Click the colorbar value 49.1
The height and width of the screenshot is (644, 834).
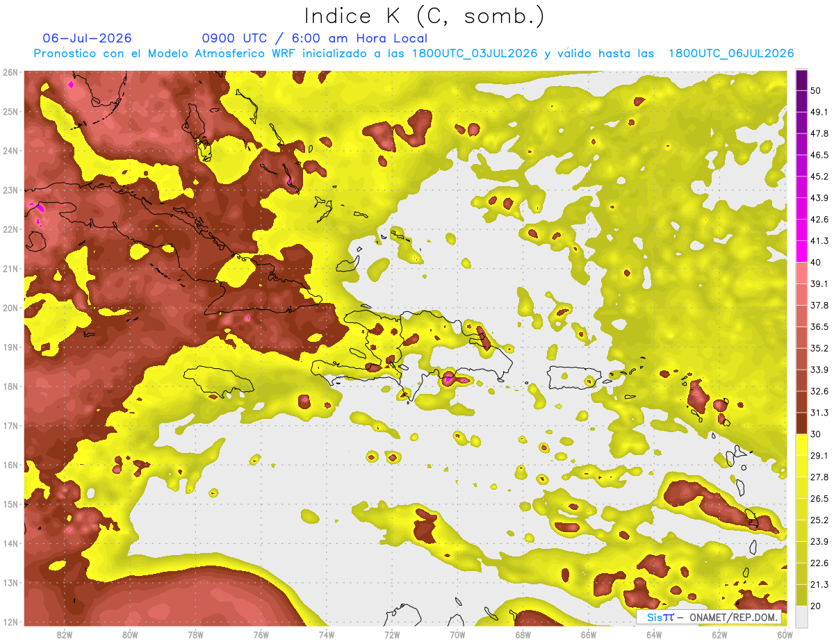pyautogui.click(x=819, y=112)
